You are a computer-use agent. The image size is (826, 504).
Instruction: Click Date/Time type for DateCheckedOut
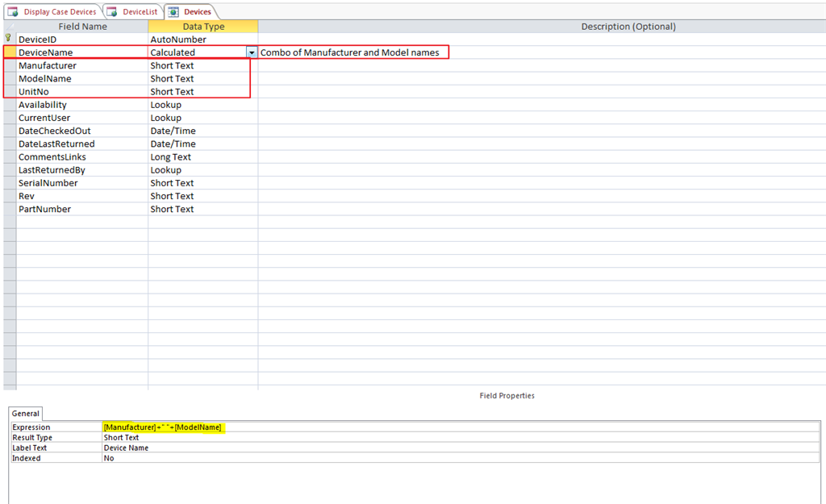[x=202, y=131]
